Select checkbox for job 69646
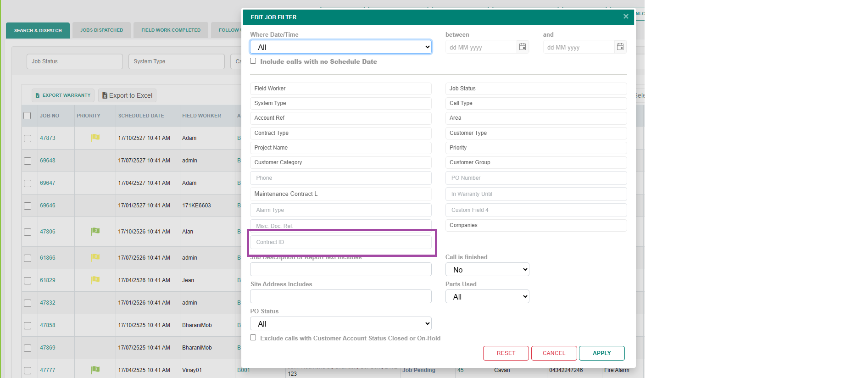 point(28,206)
